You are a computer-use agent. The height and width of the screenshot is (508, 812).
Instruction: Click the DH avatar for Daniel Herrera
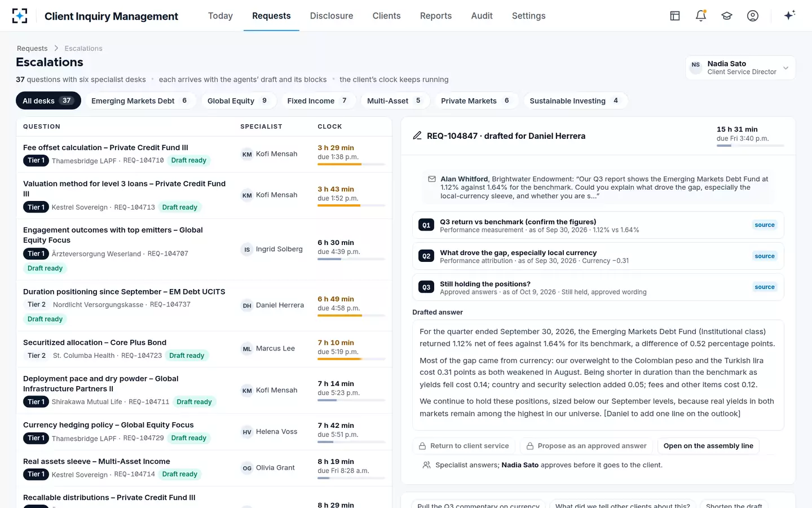pyautogui.click(x=247, y=305)
